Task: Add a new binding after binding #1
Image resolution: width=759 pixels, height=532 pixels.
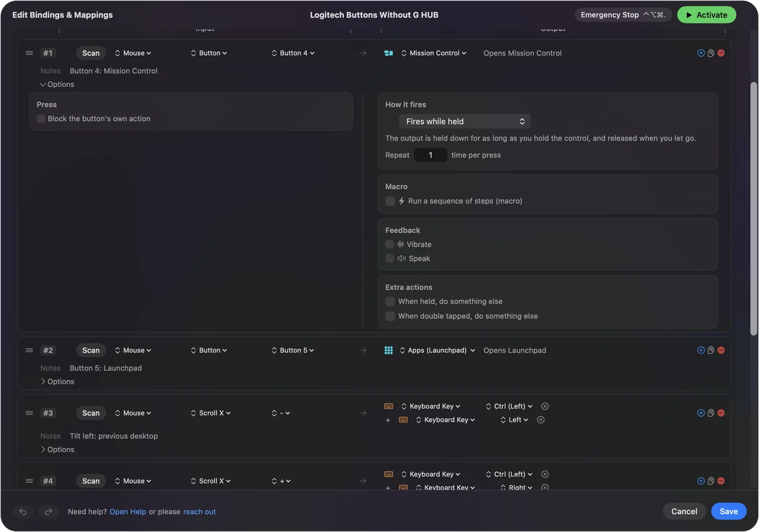Action: pyautogui.click(x=701, y=53)
